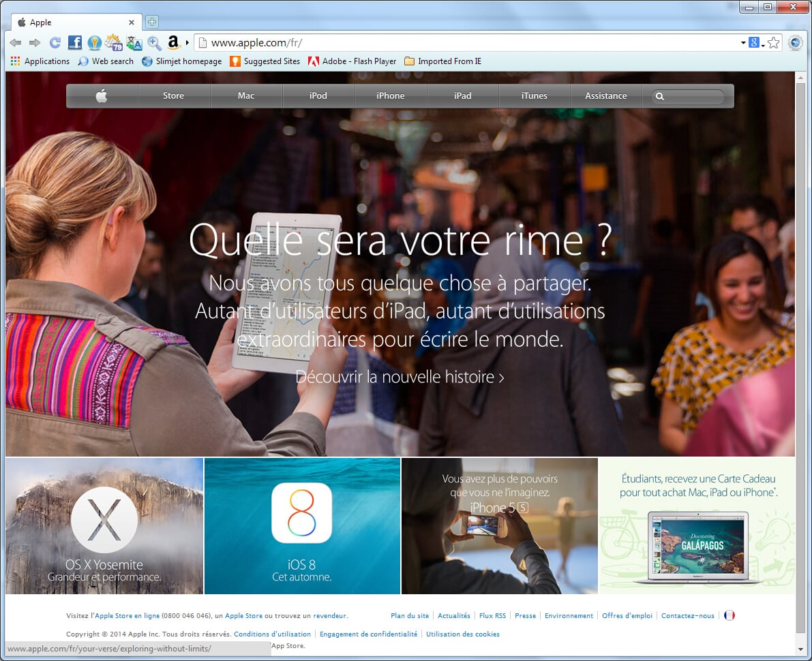Expand the address bar history dropdown arrow

[743, 42]
